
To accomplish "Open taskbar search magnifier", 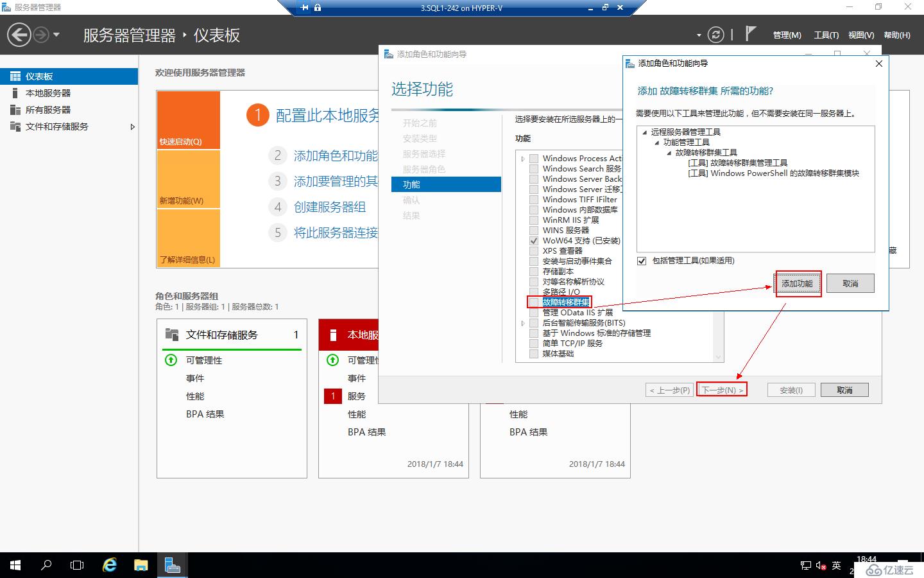I will pyautogui.click(x=46, y=565).
